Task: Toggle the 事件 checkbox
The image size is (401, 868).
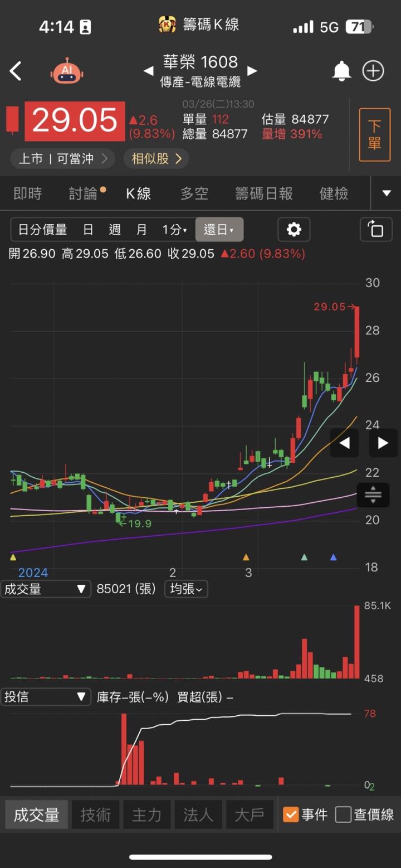Action: tap(291, 814)
